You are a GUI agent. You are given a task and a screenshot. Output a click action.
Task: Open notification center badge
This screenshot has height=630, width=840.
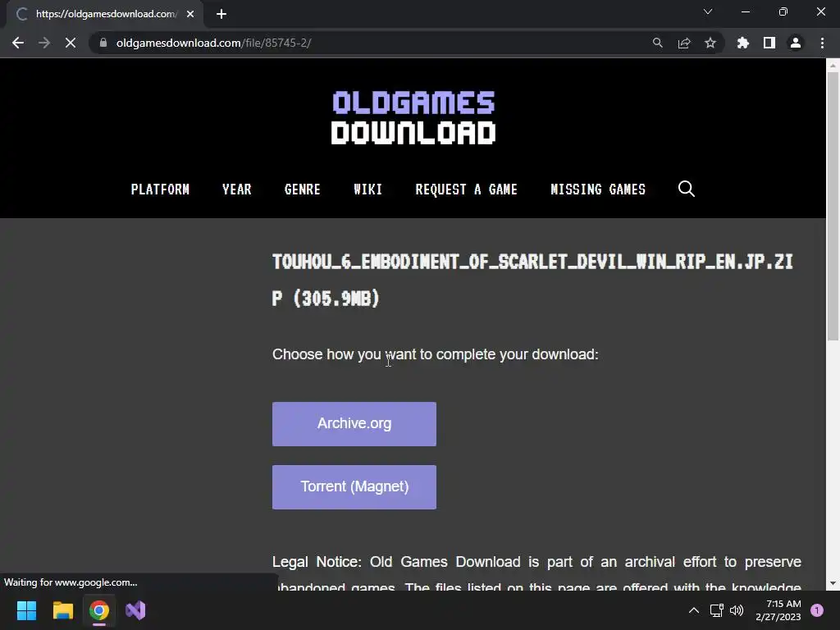pyautogui.click(x=817, y=610)
